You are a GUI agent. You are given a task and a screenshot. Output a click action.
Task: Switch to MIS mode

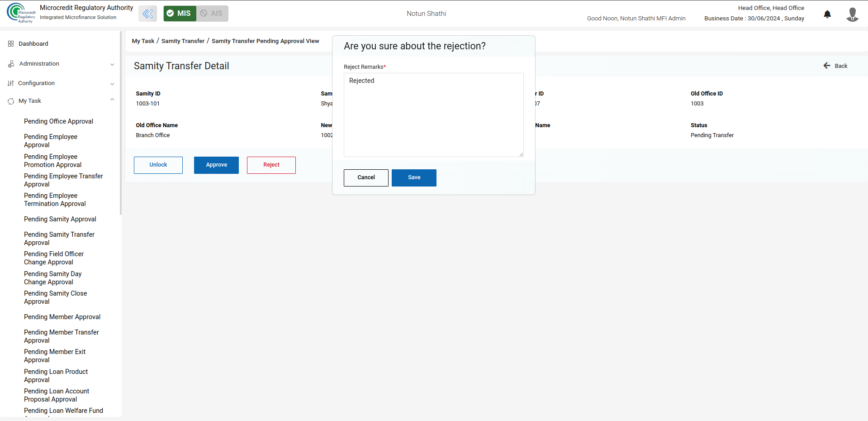180,14
